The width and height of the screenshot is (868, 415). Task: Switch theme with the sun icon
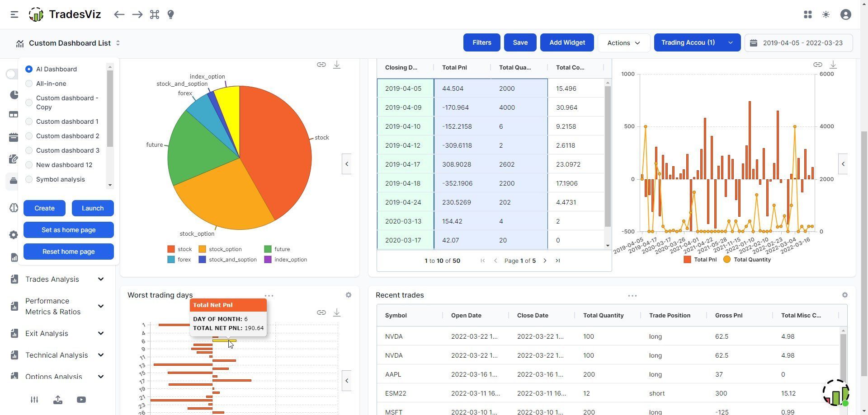[826, 14]
